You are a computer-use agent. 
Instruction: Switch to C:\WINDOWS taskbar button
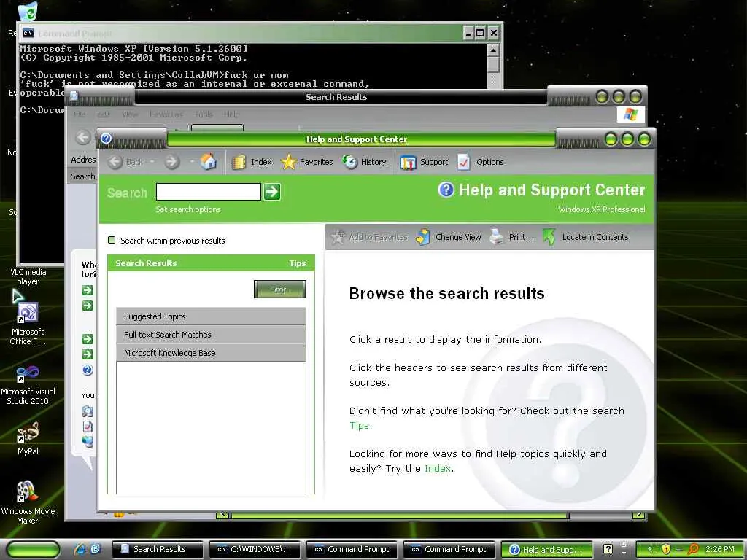255,549
